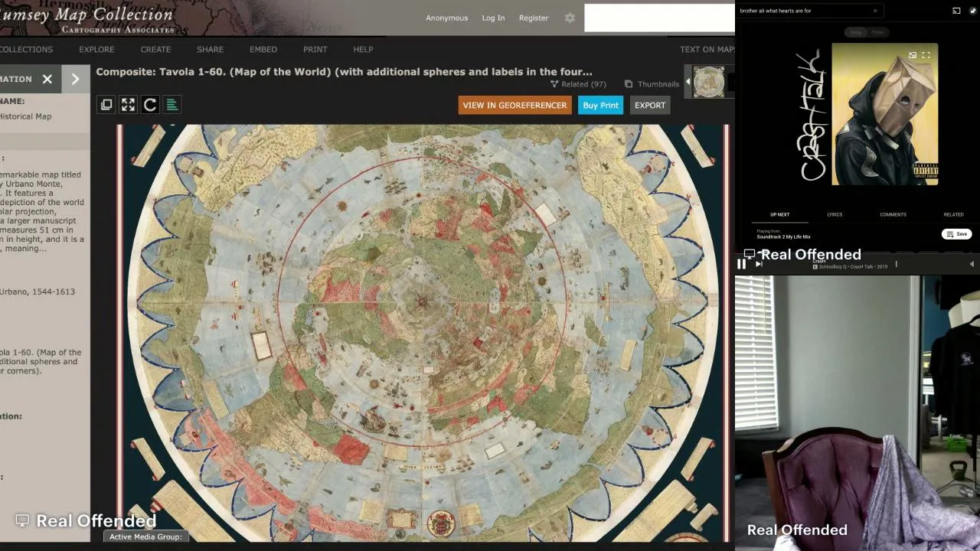The width and height of the screenshot is (980, 551).
Task: Click the Anonymous user label
Action: click(x=446, y=18)
